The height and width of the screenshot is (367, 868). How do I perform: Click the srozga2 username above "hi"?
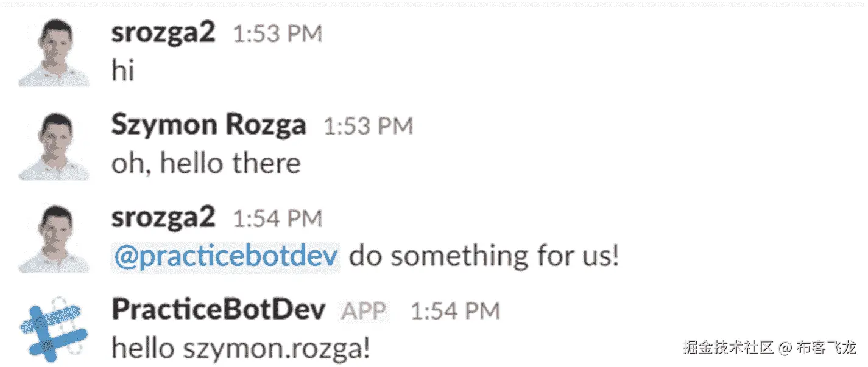pos(163,33)
